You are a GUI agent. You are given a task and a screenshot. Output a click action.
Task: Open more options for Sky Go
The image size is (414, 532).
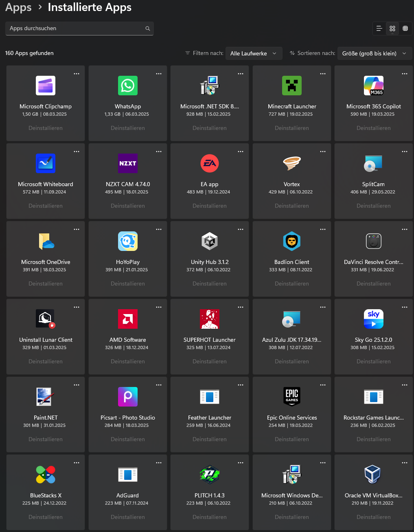405,307
